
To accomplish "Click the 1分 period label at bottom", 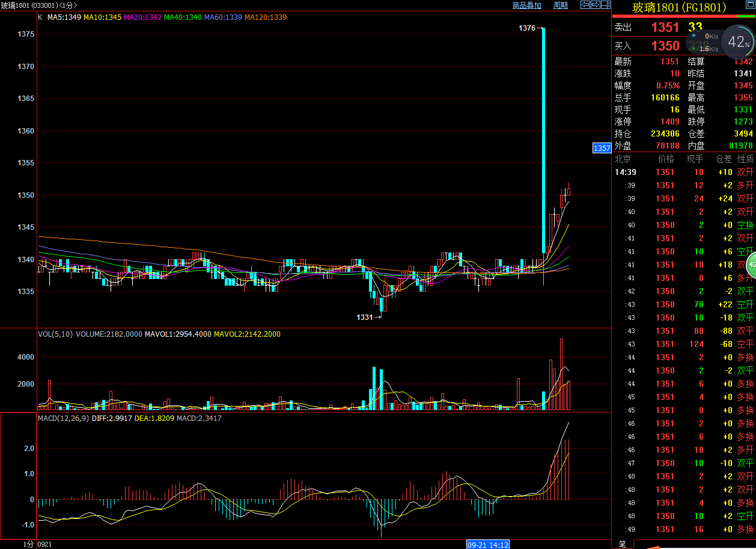I will pyautogui.click(x=29, y=544).
